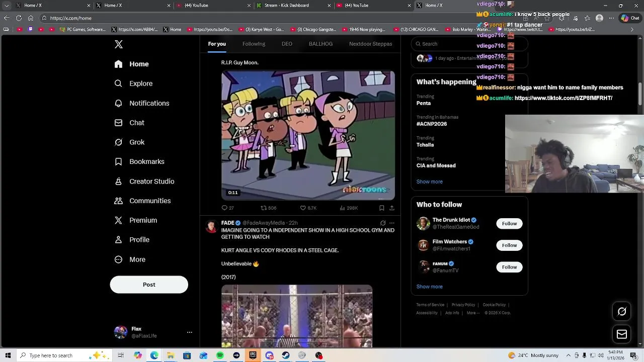Select the For you tab
The width and height of the screenshot is (644, 362).
click(217, 44)
